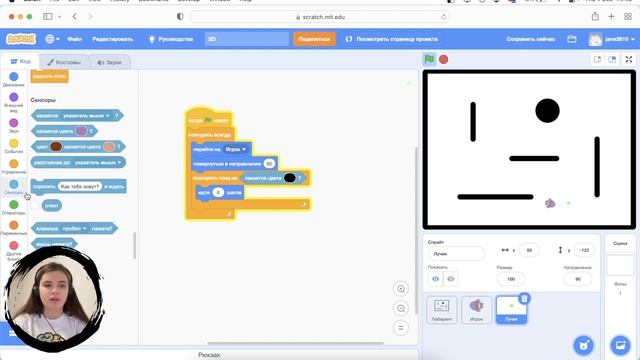Open the language globe dropdown
The image size is (640, 360).
pos(53,39)
